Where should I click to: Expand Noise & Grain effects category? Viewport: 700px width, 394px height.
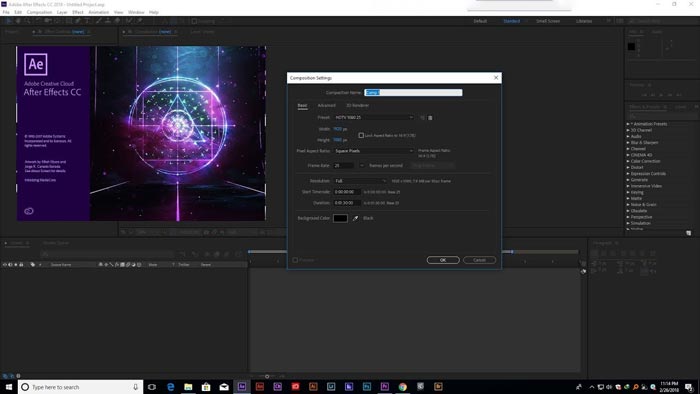[x=628, y=204]
